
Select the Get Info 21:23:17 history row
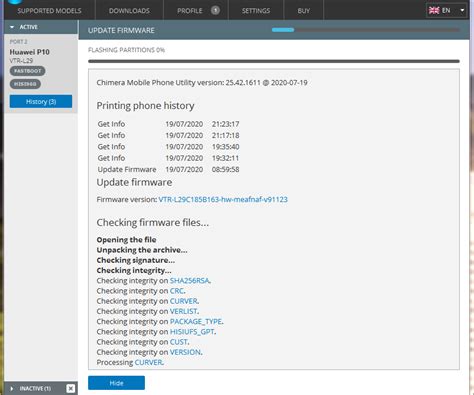click(x=168, y=124)
